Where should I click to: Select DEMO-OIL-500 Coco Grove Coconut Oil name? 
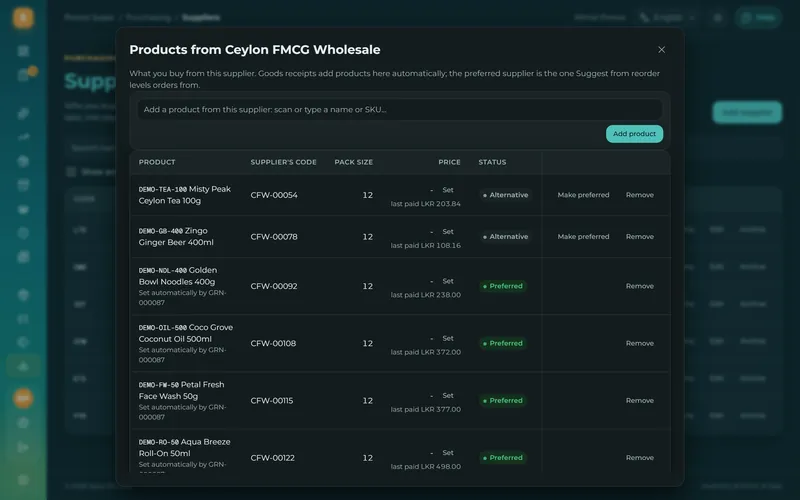[186, 333]
